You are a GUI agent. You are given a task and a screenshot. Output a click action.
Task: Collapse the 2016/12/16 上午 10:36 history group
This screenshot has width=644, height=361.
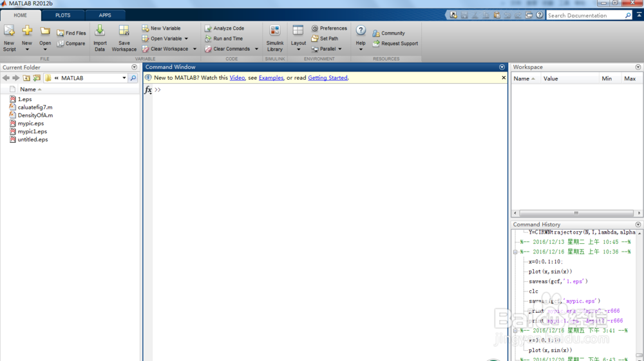pos(515,252)
